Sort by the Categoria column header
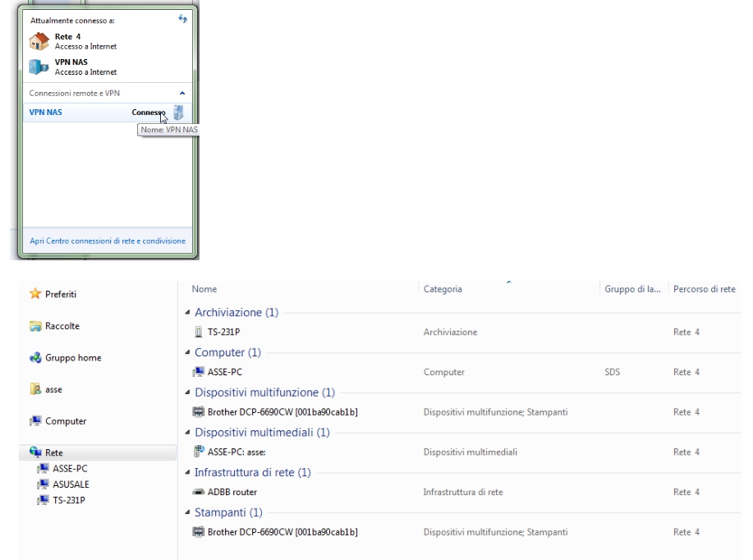The width and height of the screenshot is (753, 560). [443, 289]
